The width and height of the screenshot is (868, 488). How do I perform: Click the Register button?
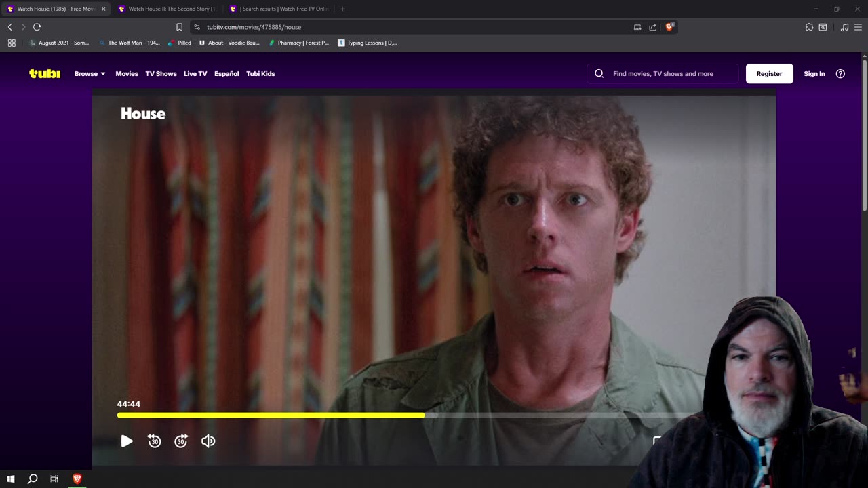click(769, 73)
